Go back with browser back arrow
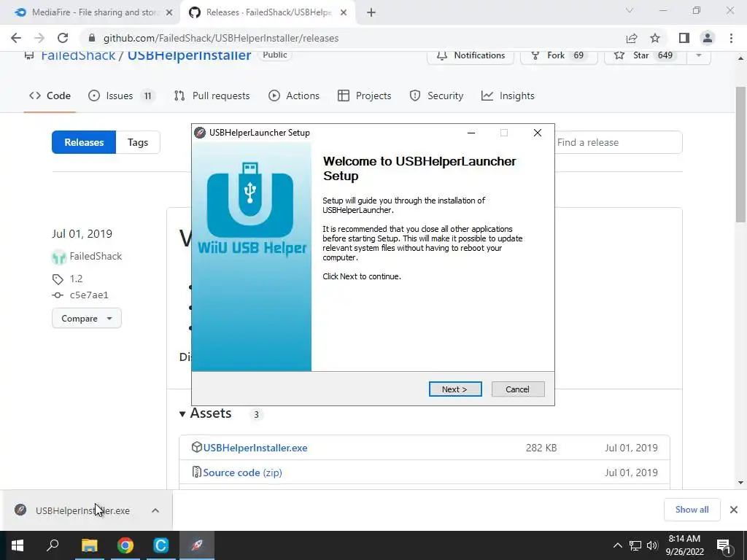Screen dimensions: 747x560 16,38
